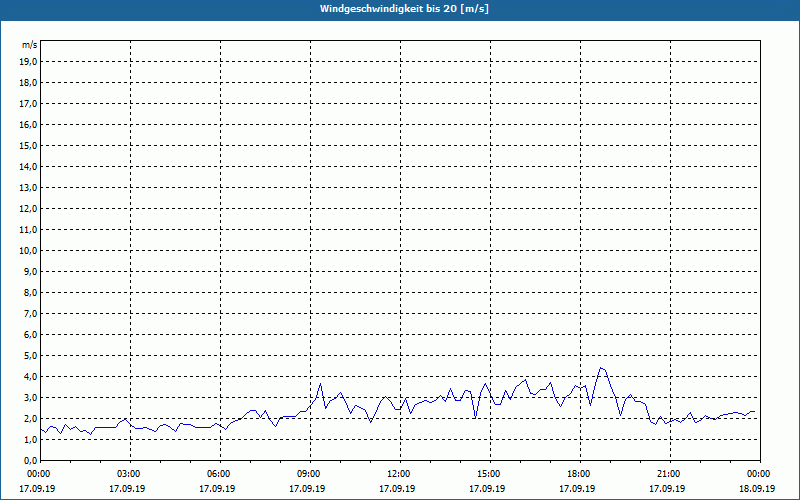Click the "17,0" y-axis value
Image resolution: width=800 pixels, height=500 pixels.
point(29,104)
